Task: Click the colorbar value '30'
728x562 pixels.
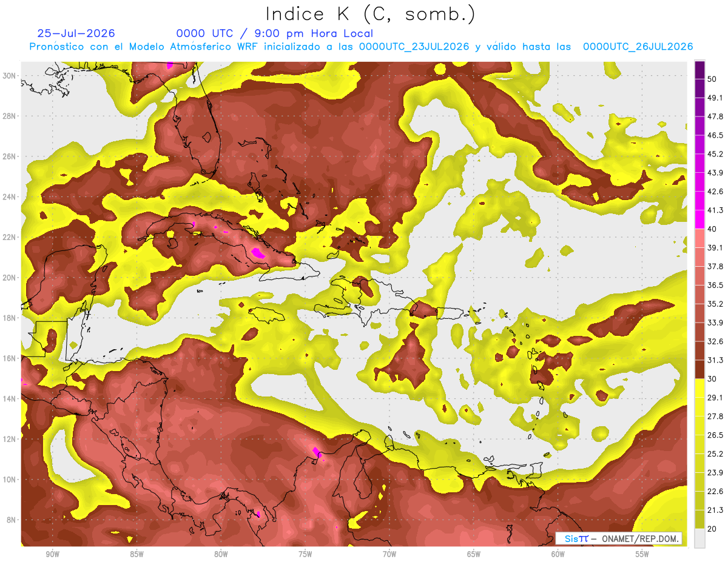Action: coord(713,379)
